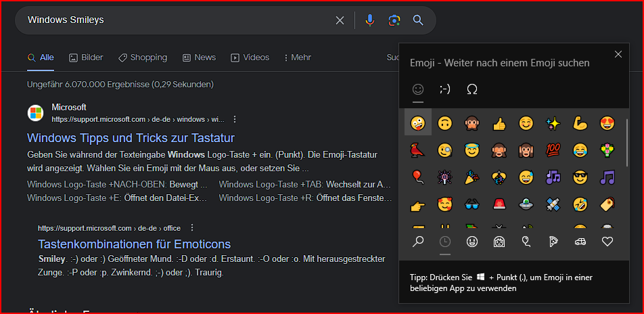Switch to Kaomoji tab in emoji panel
Image resolution: width=644 pixels, height=314 pixels.
tap(444, 89)
